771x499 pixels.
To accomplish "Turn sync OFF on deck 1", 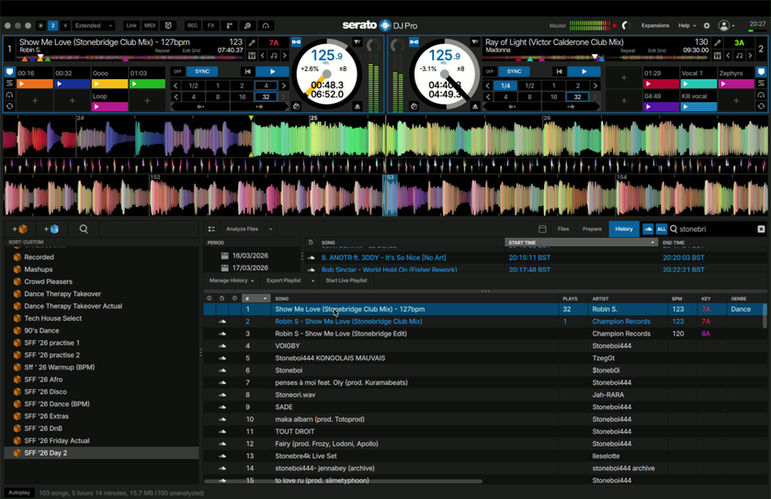I will pos(178,72).
